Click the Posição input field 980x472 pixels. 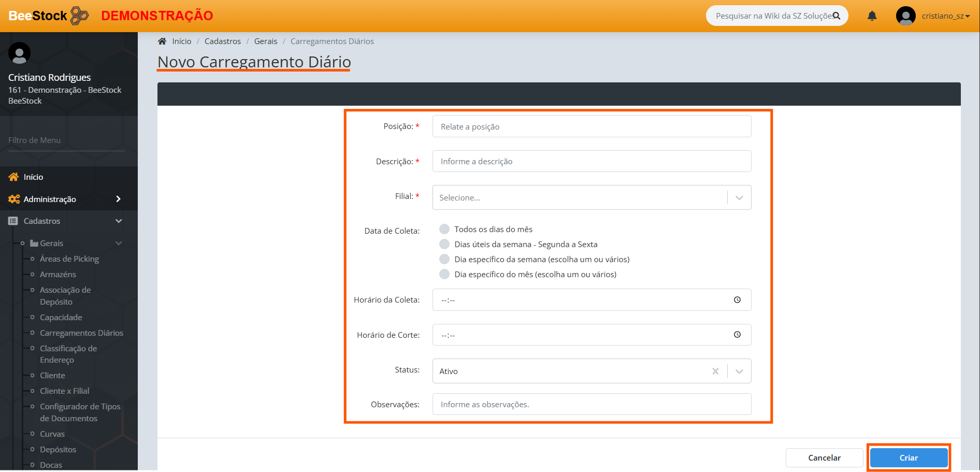pyautogui.click(x=592, y=126)
